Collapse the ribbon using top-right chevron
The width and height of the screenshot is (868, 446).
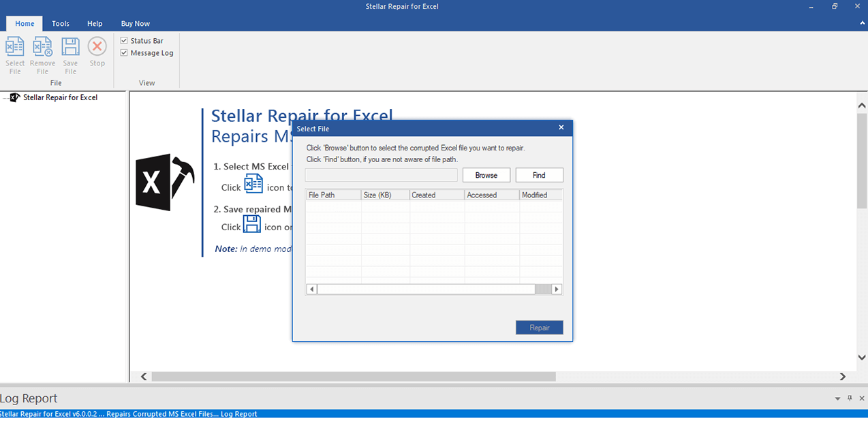coord(861,23)
